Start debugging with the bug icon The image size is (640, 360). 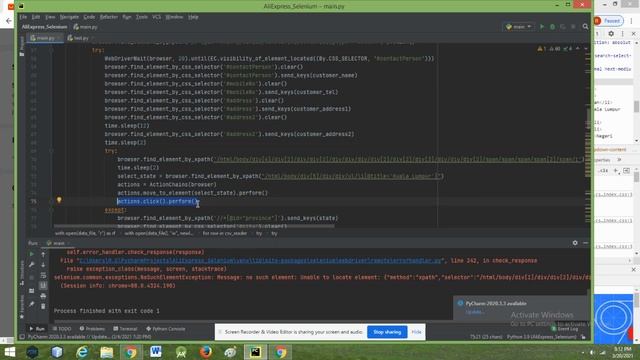pos(552,27)
